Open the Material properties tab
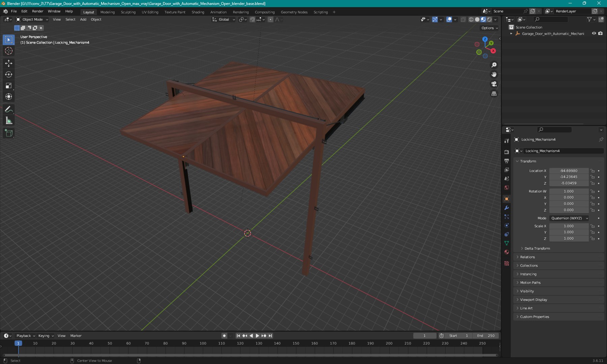This screenshot has width=607, height=364. coord(507,252)
